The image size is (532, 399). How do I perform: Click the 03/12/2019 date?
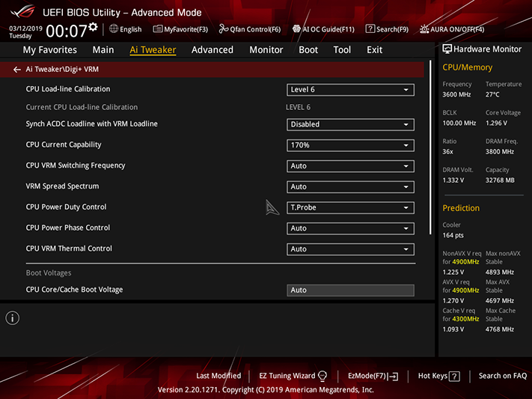[x=25, y=28]
